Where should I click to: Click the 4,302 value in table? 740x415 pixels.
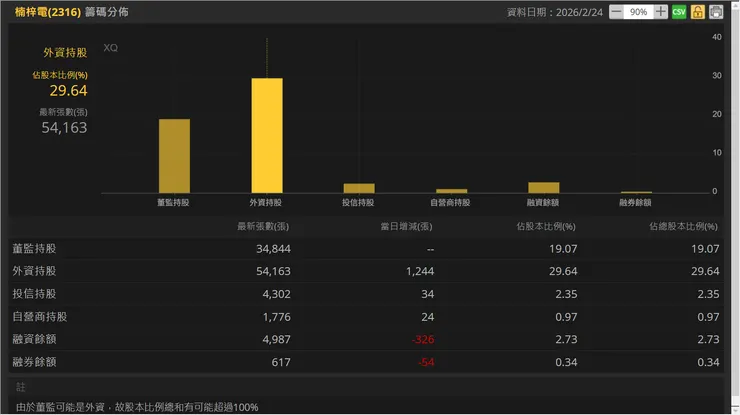pos(277,294)
